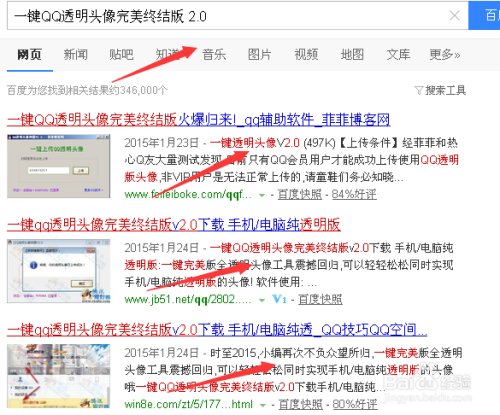Image resolution: width=500 pixels, height=415 pixels.
Task: Open the jb51 result thumbnail
Action: [x=59, y=271]
